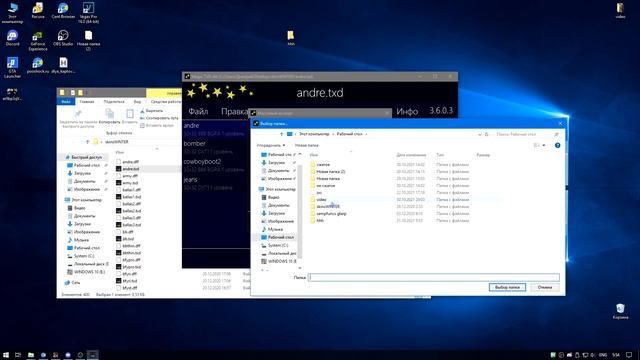640x360 pixels.
Task: Open the Vegas Pro desktop shortcut
Action: click(x=88, y=12)
